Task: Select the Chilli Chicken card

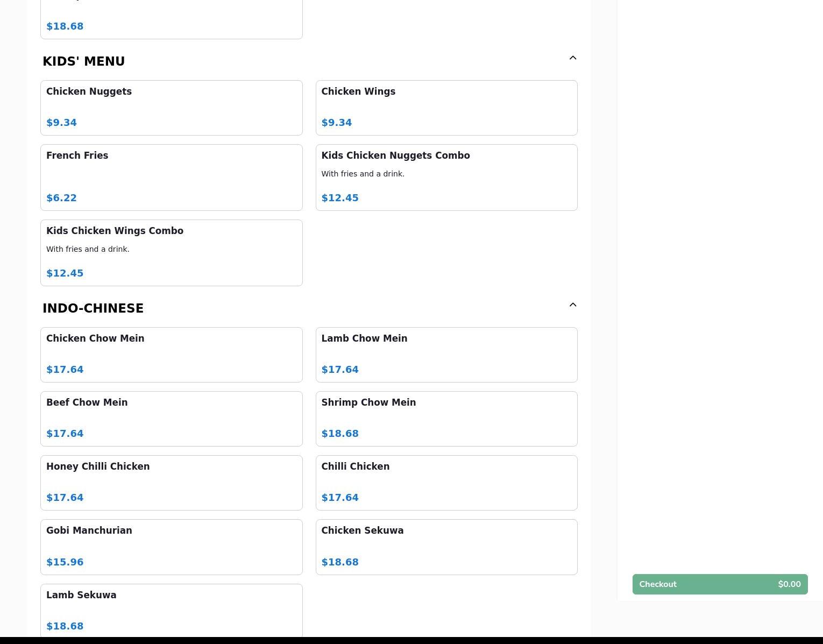Action: pos(446,483)
